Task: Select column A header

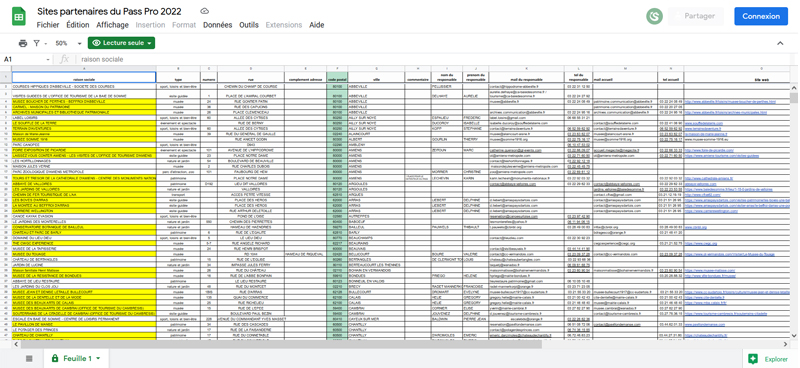Action: click(84, 68)
